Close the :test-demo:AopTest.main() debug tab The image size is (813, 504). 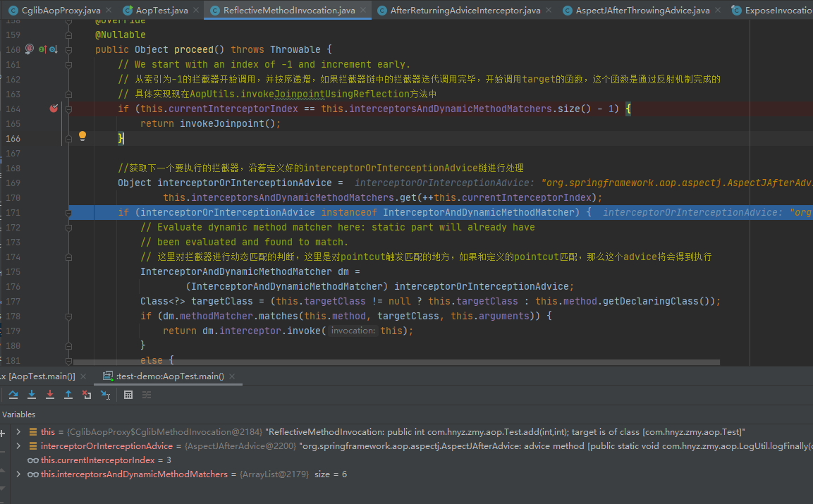click(232, 376)
